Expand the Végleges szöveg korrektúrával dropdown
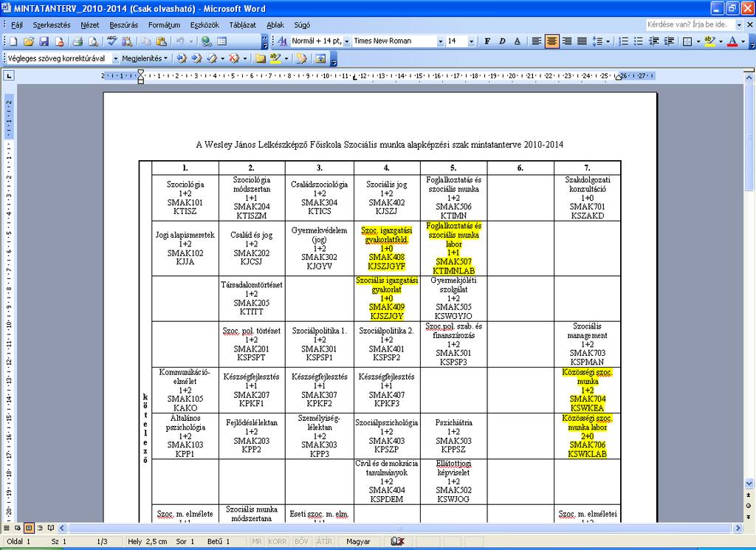The height and width of the screenshot is (550, 756). pyautogui.click(x=116, y=59)
